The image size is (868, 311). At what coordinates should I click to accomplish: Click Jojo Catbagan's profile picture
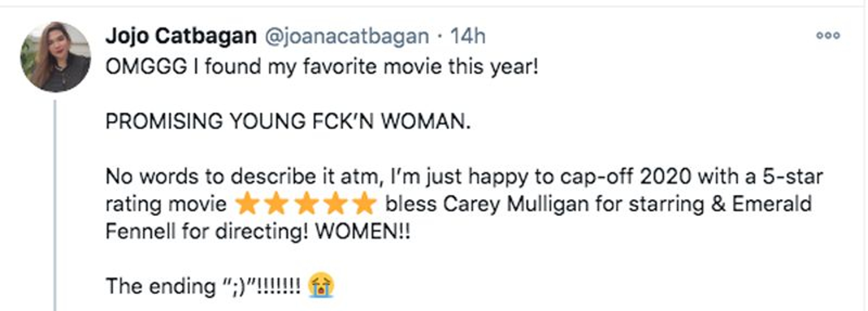click(56, 57)
